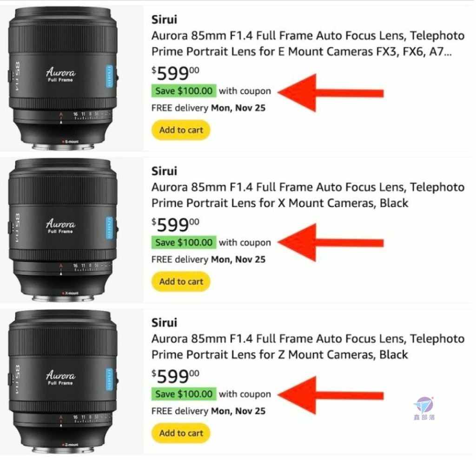Select the Sirui brand name of the second listing
Screen dimensions: 476x460
164,171
